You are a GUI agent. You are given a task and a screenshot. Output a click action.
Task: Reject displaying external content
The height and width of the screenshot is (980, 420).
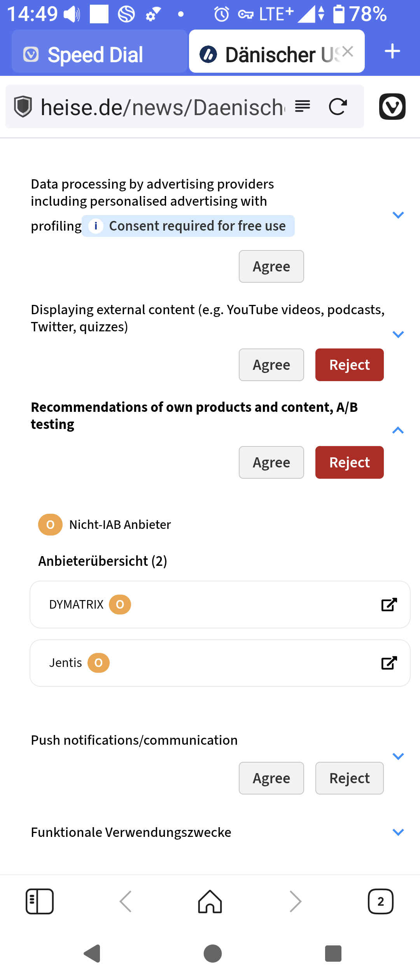[x=349, y=365]
